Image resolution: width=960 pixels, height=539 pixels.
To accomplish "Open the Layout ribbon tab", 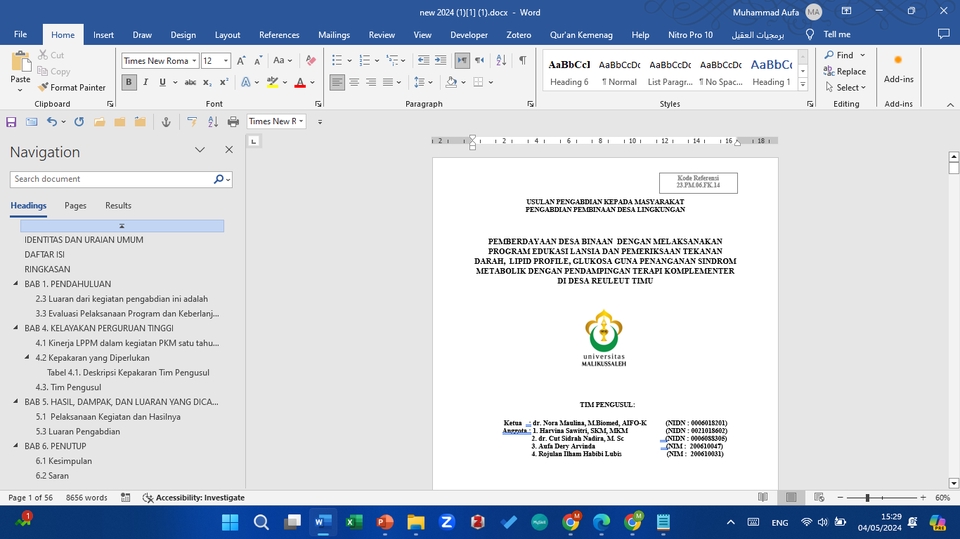I will click(x=227, y=35).
